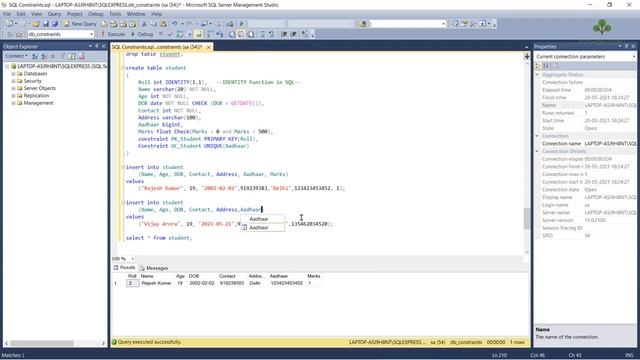
Task: Click the Alphabetical sort icon in Properties
Action: (x=546, y=66)
